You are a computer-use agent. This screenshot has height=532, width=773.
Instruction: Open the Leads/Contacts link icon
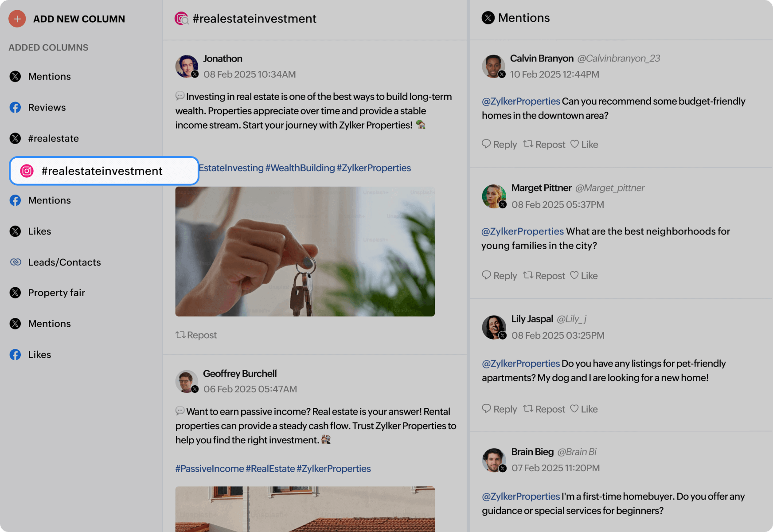click(x=16, y=262)
